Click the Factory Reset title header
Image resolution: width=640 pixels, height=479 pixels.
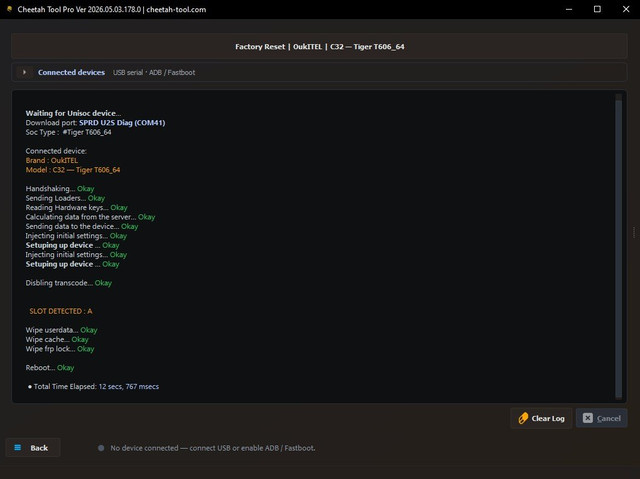(x=320, y=47)
